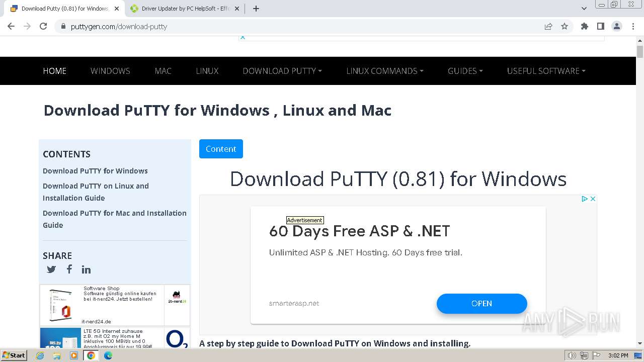The height and width of the screenshot is (362, 644).
Task: Expand the Linux Commands nav dropdown
Action: pyautogui.click(x=385, y=71)
